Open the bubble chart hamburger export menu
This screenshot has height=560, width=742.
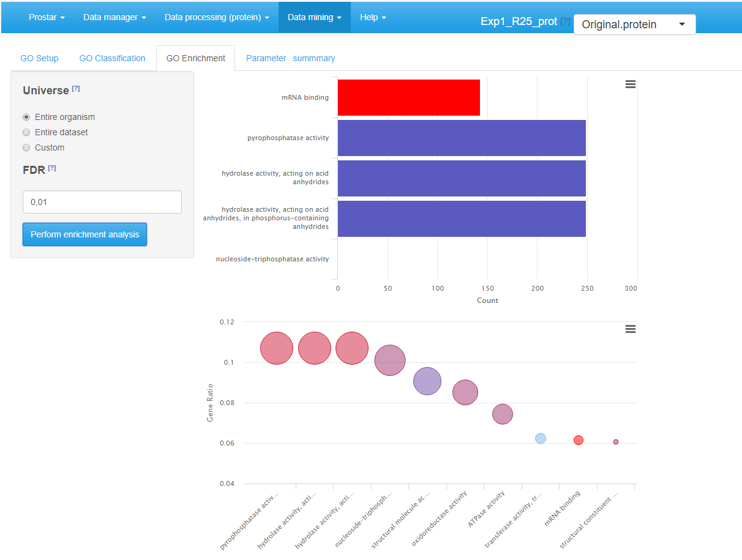click(630, 329)
